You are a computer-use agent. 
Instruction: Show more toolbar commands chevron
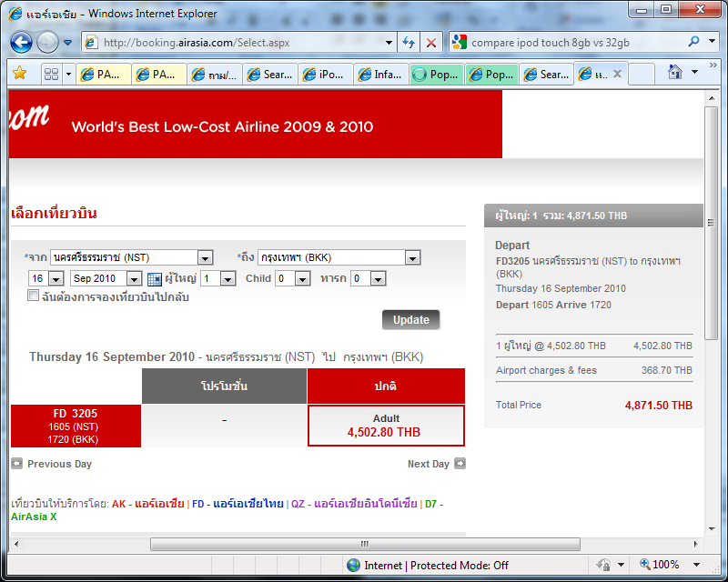(x=713, y=65)
